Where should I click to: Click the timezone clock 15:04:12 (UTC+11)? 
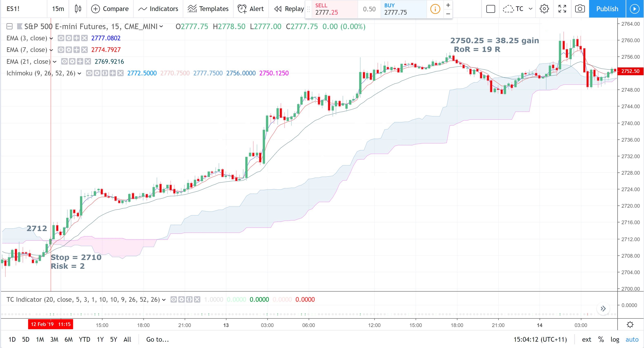click(x=540, y=339)
